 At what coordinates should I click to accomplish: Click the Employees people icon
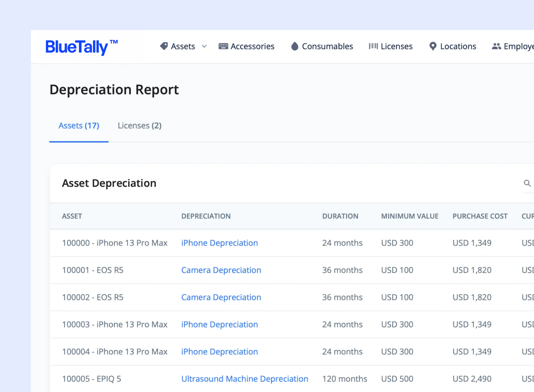click(x=496, y=46)
